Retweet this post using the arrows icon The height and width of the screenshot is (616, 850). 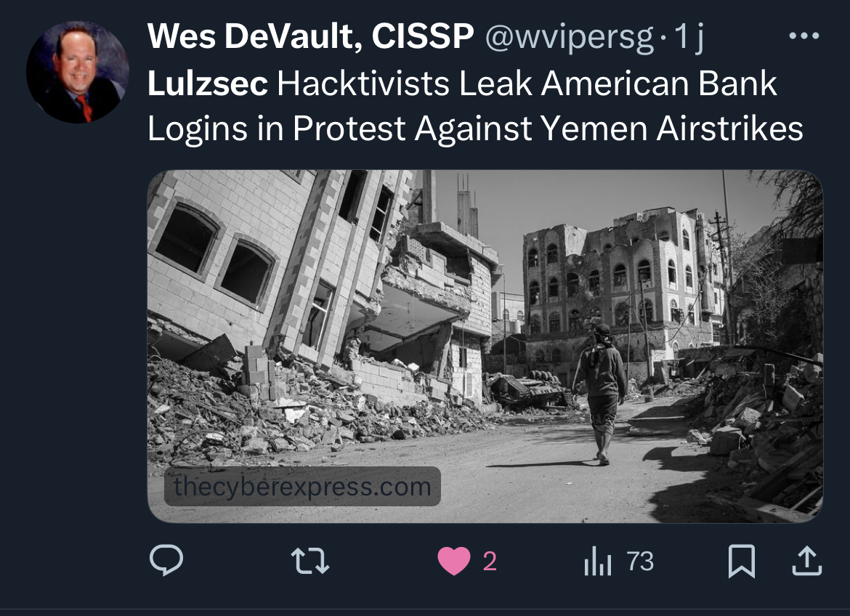[x=310, y=561]
